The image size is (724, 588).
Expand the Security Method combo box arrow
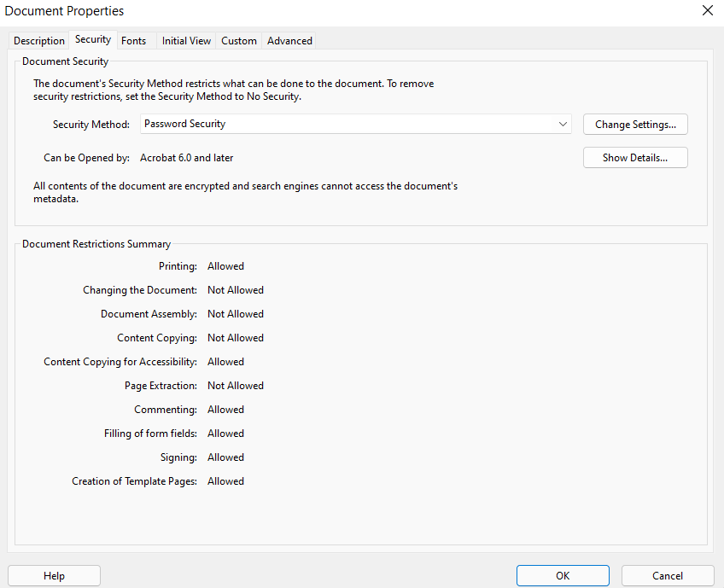[x=563, y=124]
